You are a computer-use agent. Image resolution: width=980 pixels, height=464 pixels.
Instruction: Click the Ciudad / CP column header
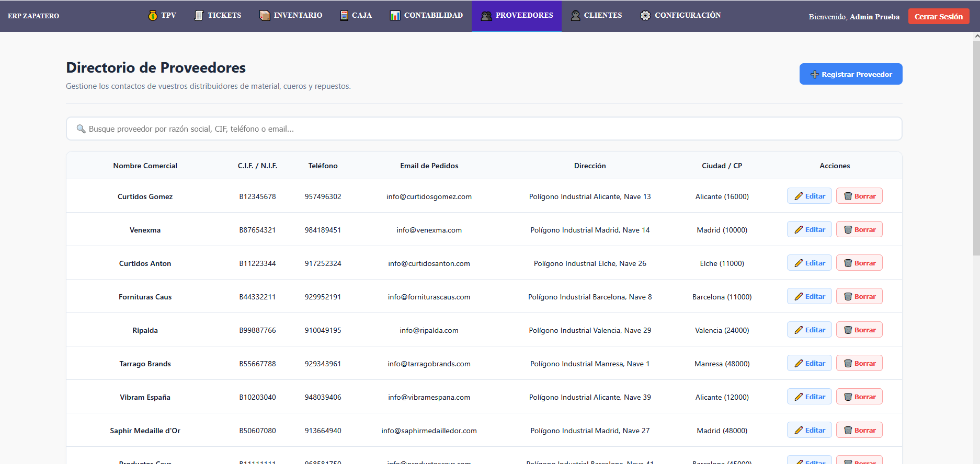tap(722, 166)
